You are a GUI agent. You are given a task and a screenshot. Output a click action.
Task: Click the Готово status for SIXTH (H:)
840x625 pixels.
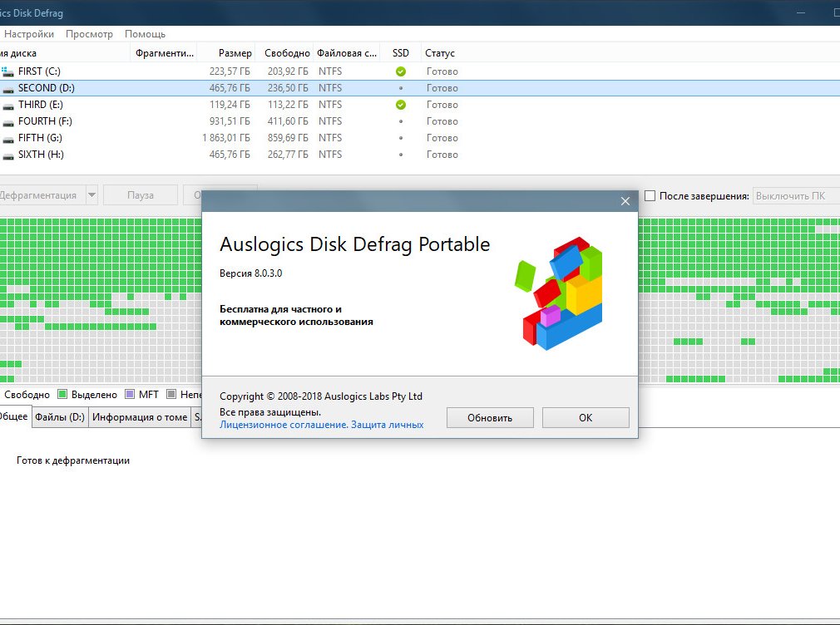pyautogui.click(x=442, y=155)
